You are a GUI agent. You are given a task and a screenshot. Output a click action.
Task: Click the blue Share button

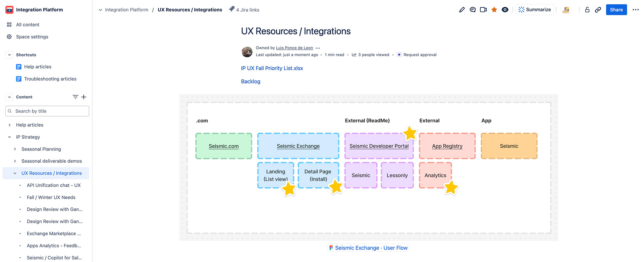616,10
